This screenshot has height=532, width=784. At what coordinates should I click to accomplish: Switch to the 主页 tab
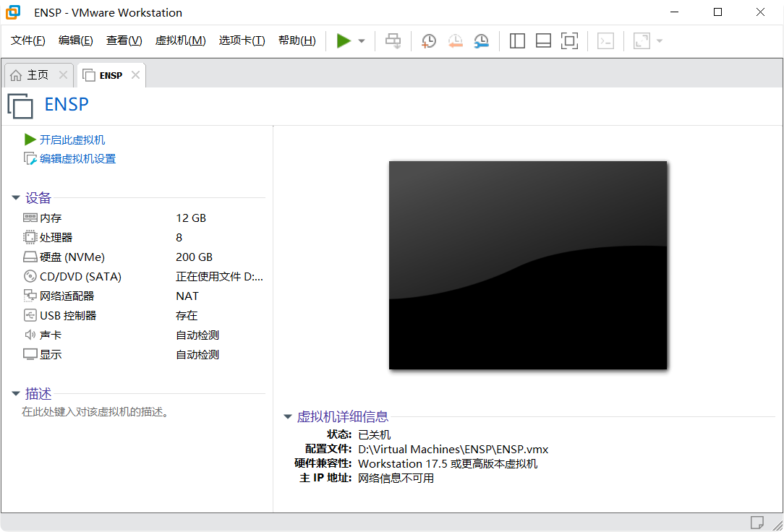[x=38, y=75]
